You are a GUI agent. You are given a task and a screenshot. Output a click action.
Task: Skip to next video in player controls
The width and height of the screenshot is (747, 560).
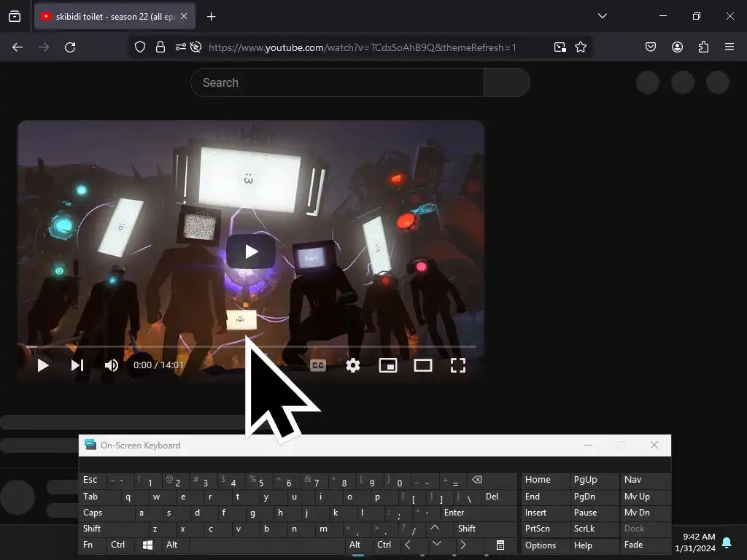click(x=77, y=365)
